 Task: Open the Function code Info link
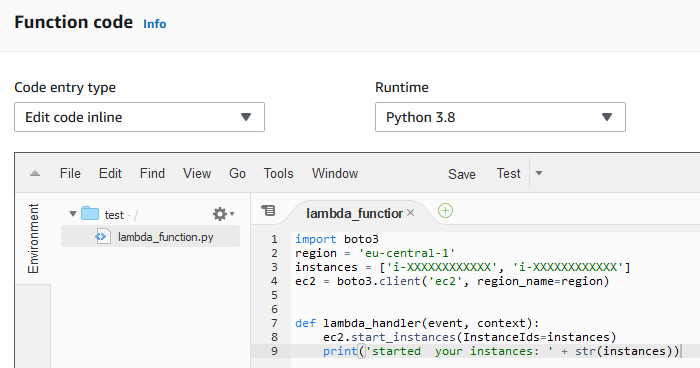pos(154,24)
